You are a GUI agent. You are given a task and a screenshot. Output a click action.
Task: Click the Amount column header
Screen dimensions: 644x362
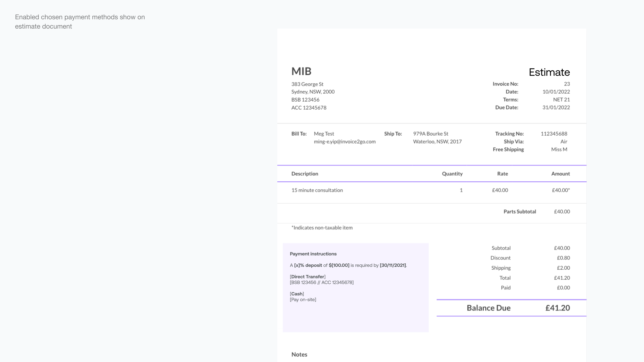pyautogui.click(x=561, y=174)
